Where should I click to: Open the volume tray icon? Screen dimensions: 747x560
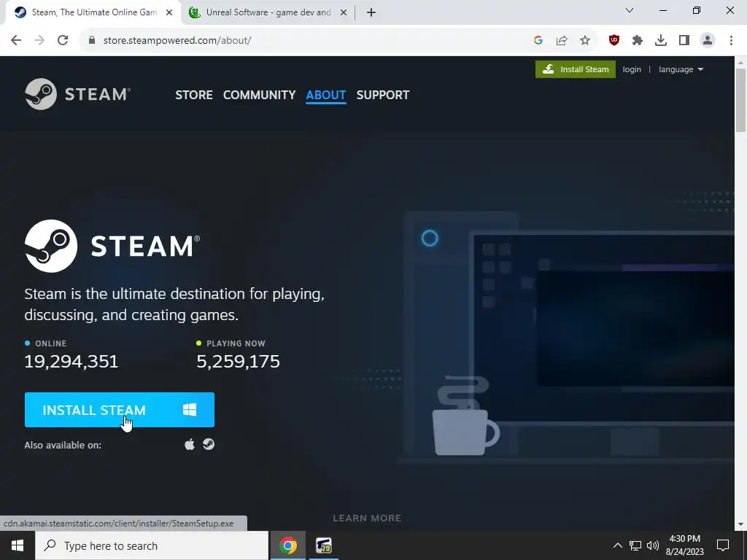click(653, 545)
